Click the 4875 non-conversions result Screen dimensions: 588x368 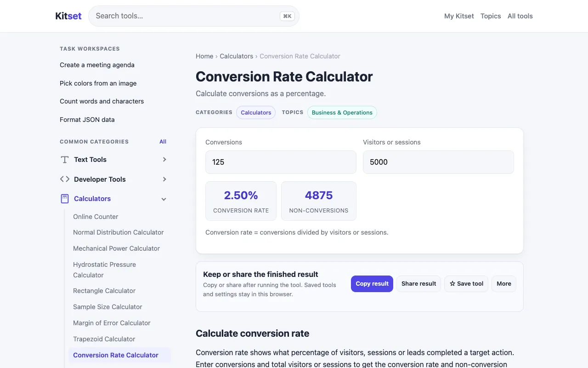(x=319, y=201)
